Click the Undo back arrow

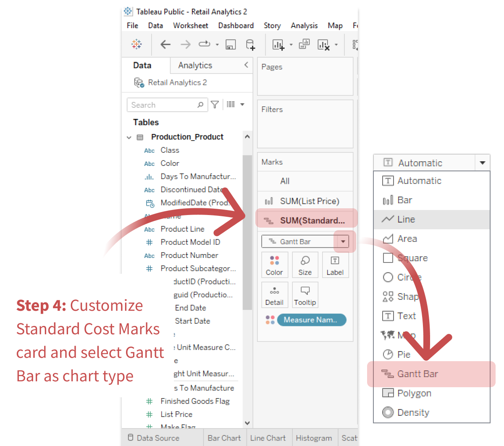165,44
